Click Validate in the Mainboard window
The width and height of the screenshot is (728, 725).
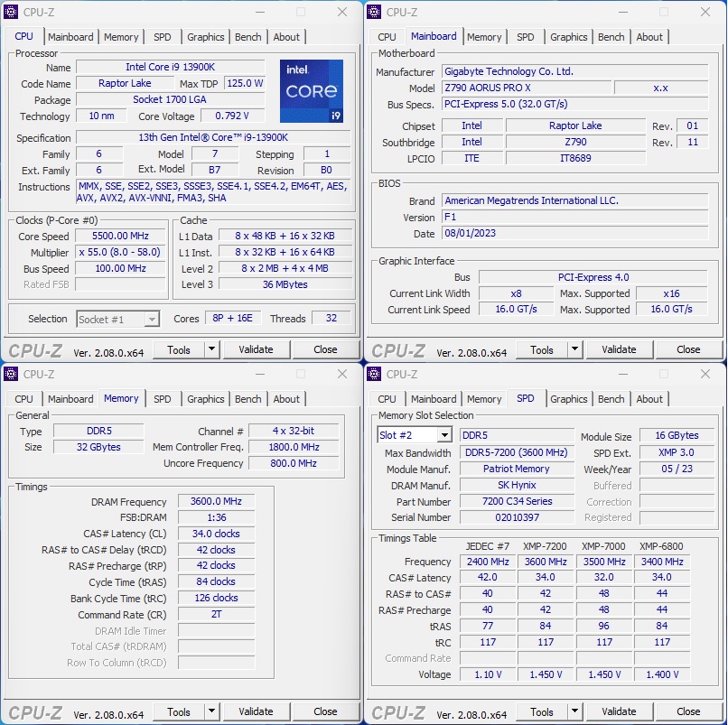pyautogui.click(x=619, y=349)
